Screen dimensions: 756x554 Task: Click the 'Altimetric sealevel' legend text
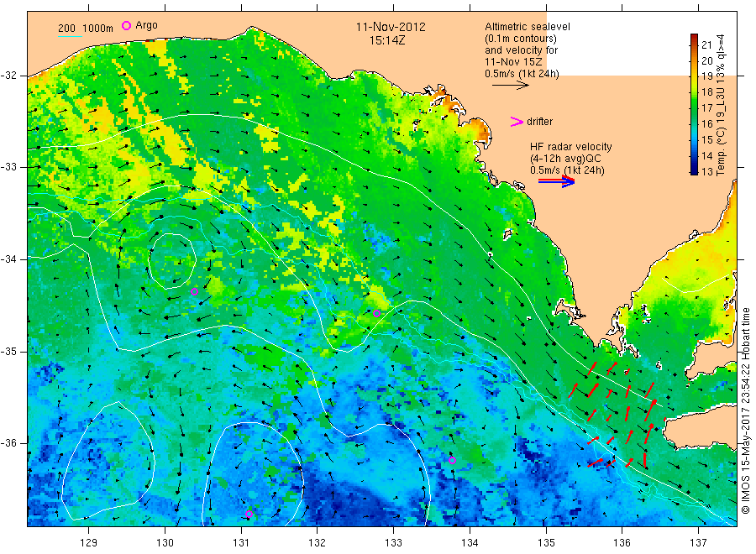pos(528,27)
